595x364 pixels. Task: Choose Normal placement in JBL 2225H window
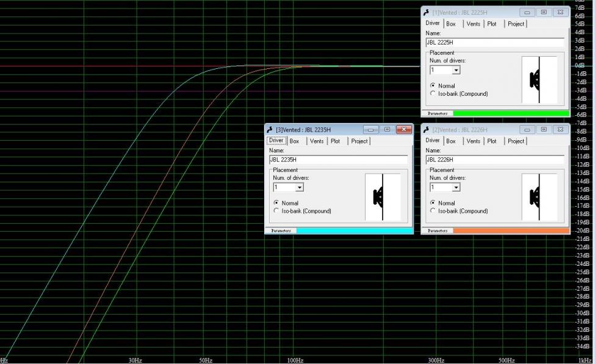tap(433, 86)
